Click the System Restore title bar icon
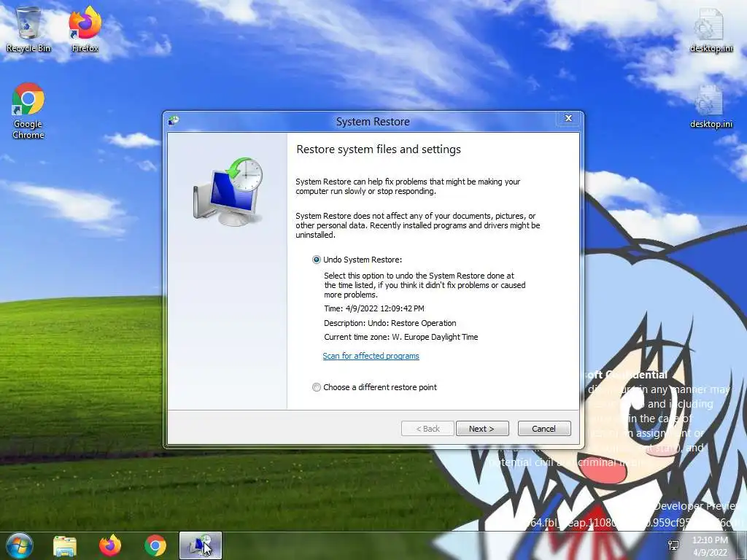The image size is (747, 560). 174,121
